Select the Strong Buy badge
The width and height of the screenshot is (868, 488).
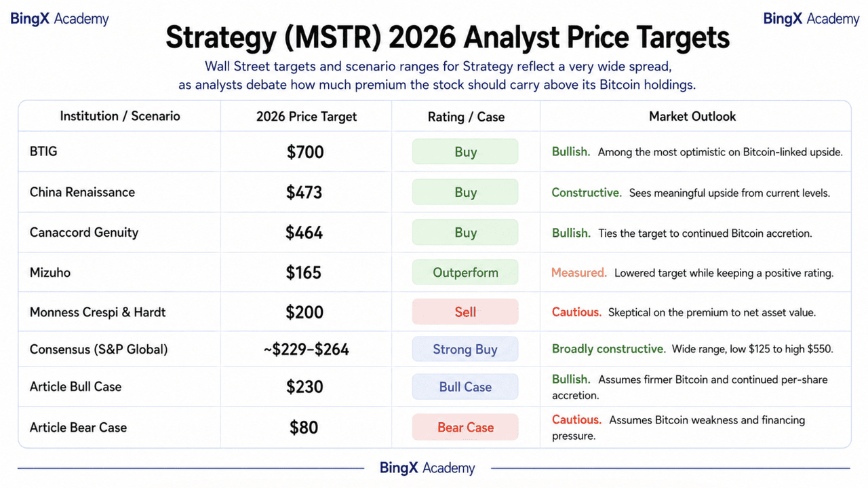pos(465,350)
